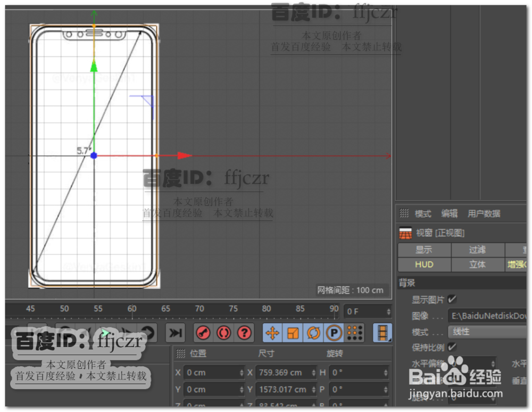Screen dimensions: 532x412
Task: Switch to the 过滤 tab
Action: pos(477,250)
